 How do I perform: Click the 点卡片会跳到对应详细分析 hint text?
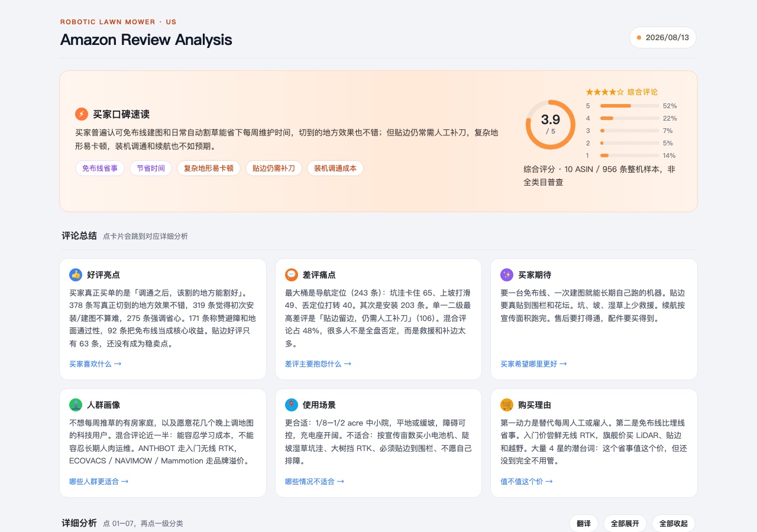[x=145, y=236]
